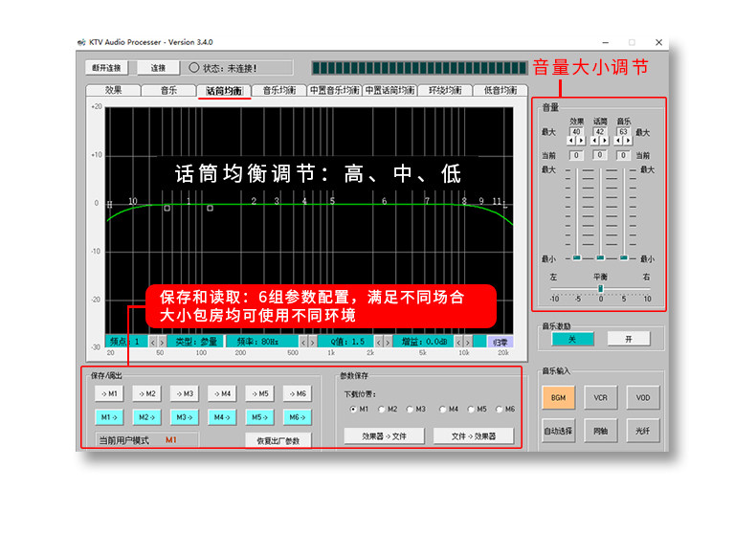756x557 pixels.
Task: Increase the 增益 0.0dB value
Action: [468, 342]
